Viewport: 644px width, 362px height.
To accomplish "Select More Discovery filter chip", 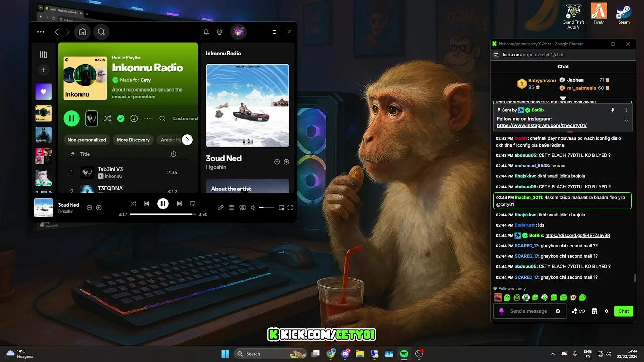I will 133,140.
